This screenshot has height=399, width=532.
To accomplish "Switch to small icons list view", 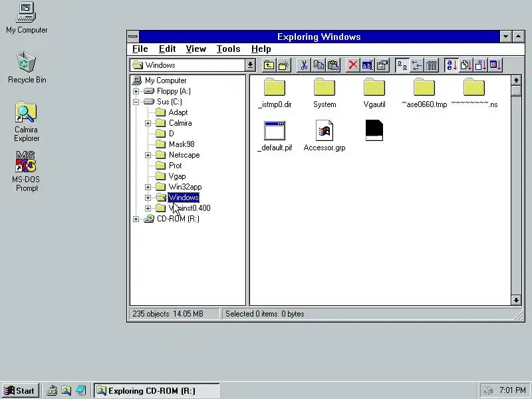I will tap(417, 65).
